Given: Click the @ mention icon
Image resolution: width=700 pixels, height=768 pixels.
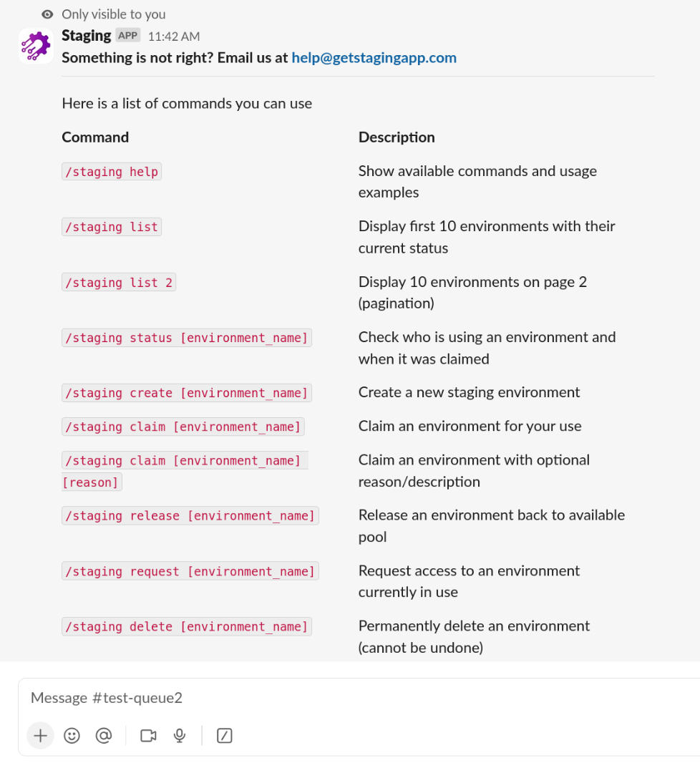Looking at the screenshot, I should (104, 735).
